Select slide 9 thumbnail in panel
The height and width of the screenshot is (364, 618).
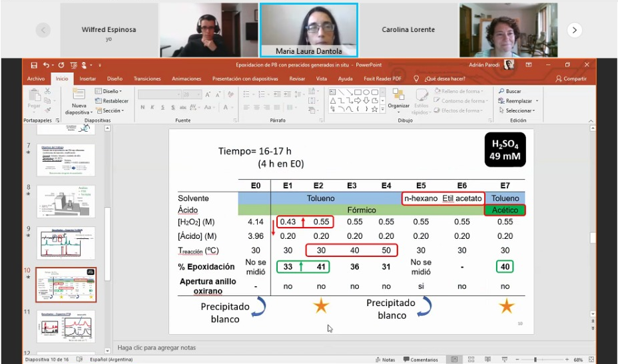tap(70, 243)
